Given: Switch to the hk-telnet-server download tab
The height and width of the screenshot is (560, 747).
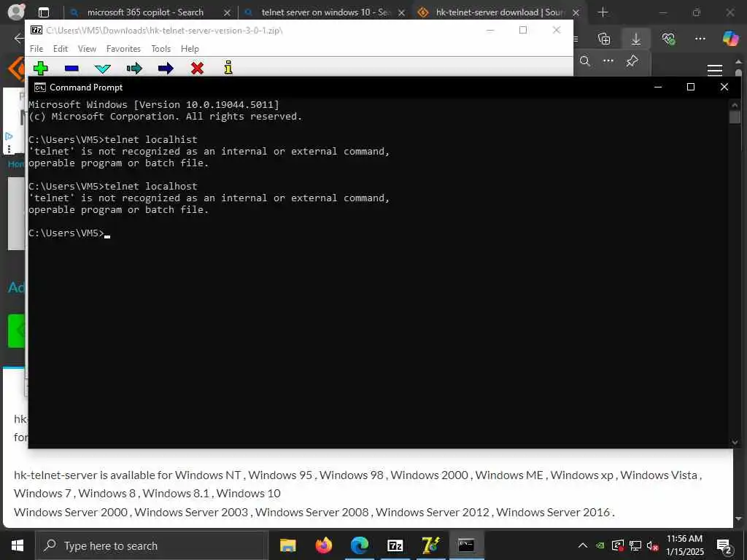Looking at the screenshot, I should 498,12.
